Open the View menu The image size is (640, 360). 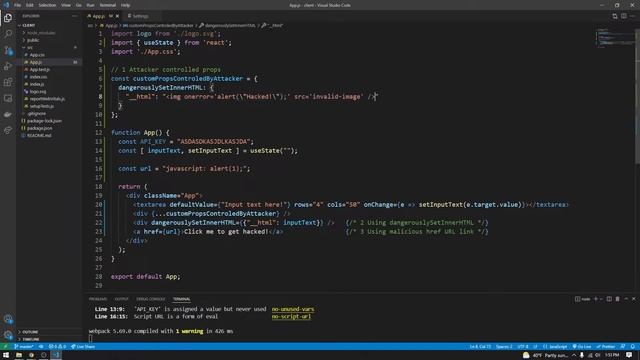(66, 5)
